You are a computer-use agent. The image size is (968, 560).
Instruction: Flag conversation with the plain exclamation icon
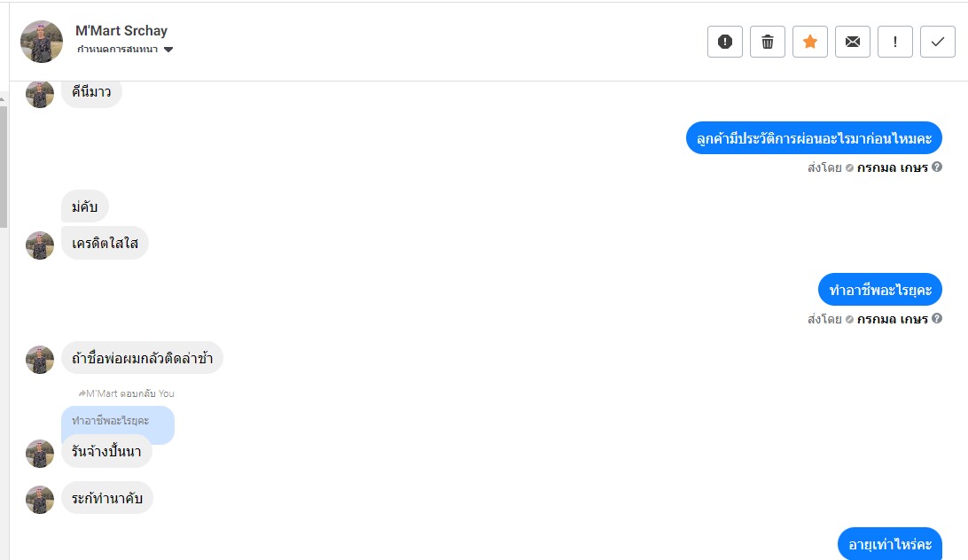[x=894, y=42]
